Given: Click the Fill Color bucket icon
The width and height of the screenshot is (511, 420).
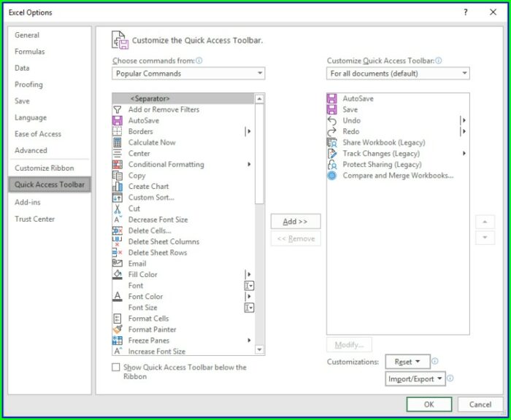Looking at the screenshot, I should pyautogui.click(x=117, y=274).
